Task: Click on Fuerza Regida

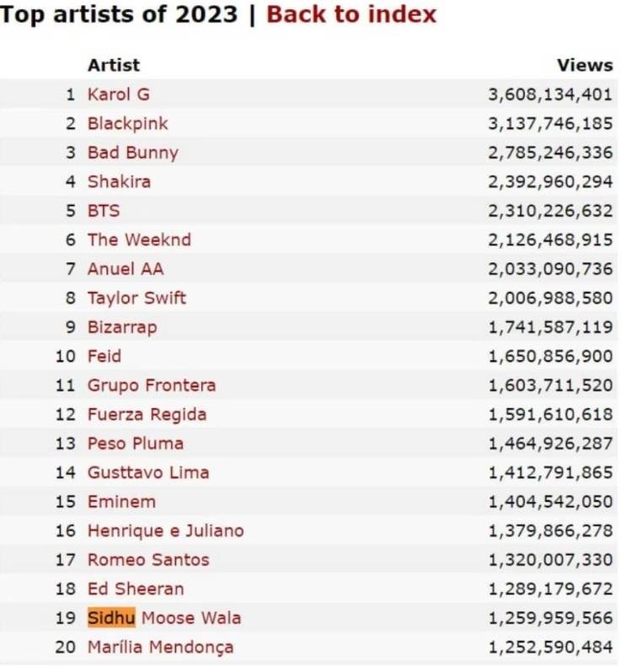Action: click(147, 414)
